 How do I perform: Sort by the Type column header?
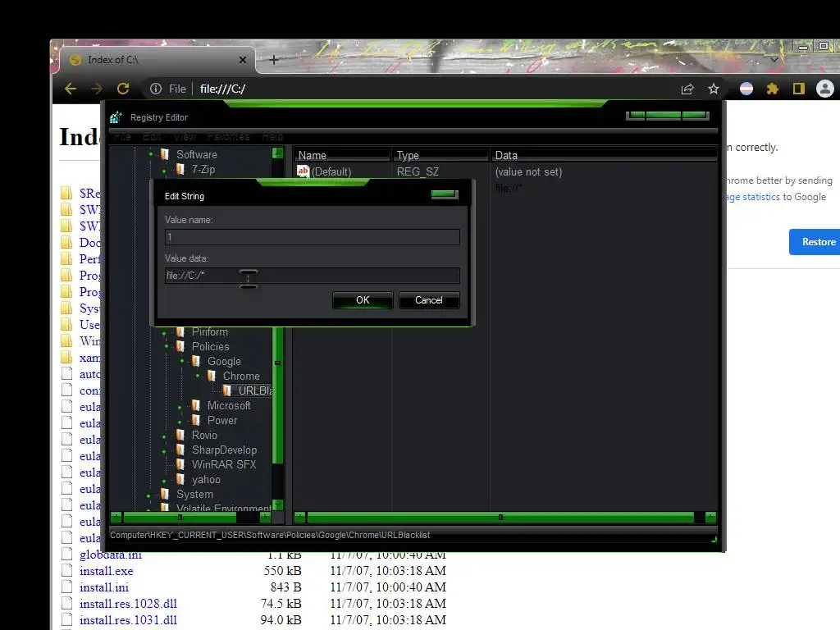(x=441, y=155)
